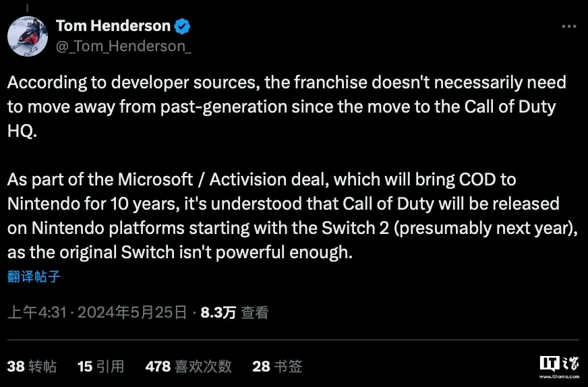This screenshot has width=588, height=387.
Task: Click the 2024年5月25日 date
Action: [x=132, y=312]
